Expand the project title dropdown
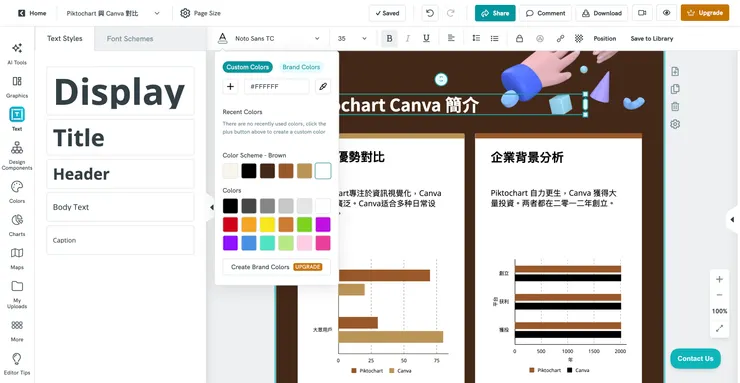This screenshot has width=740, height=383. click(157, 13)
